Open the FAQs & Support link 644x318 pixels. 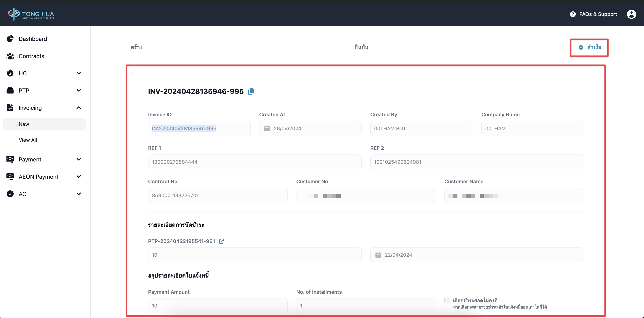[598, 14]
